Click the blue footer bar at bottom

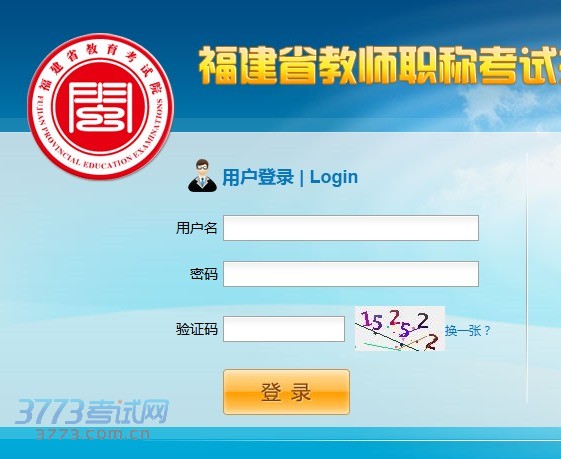[x=280, y=443]
